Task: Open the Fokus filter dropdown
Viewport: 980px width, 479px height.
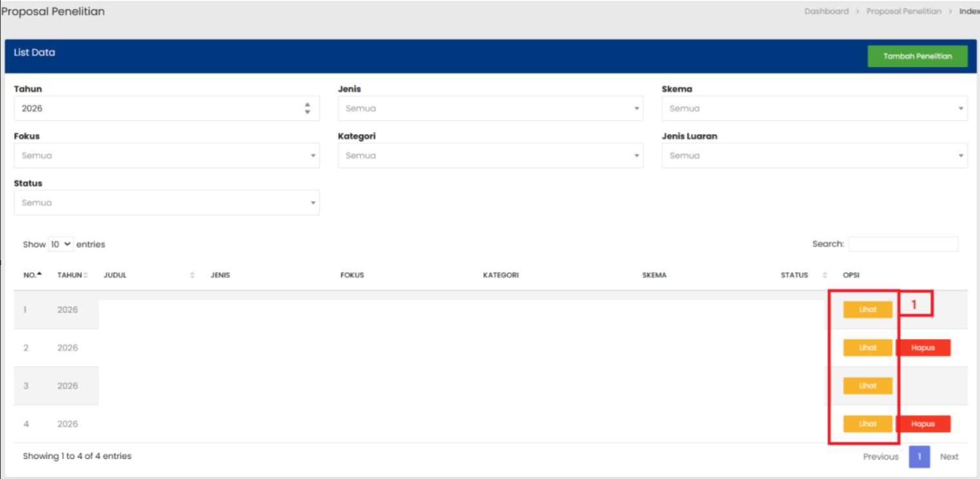Action: point(166,155)
